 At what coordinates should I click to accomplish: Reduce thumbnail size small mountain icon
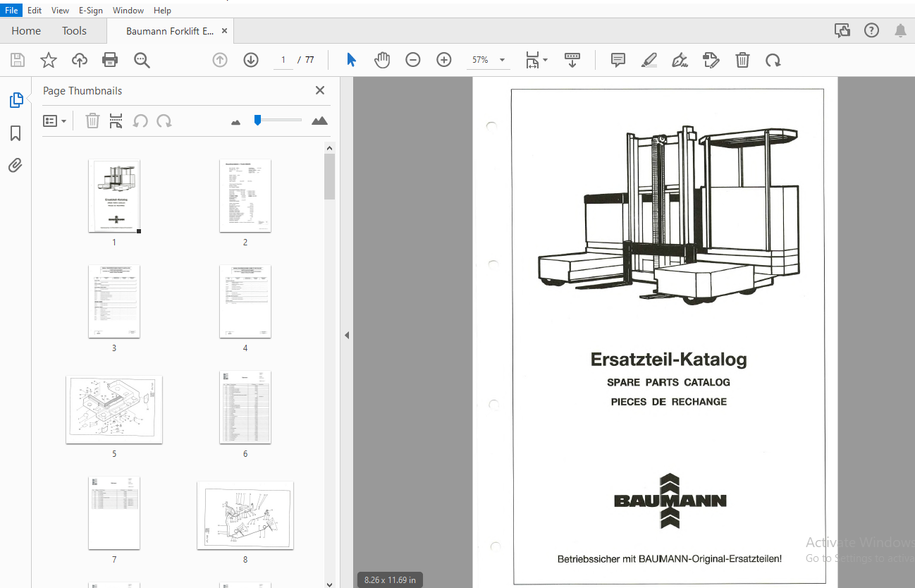(x=236, y=122)
